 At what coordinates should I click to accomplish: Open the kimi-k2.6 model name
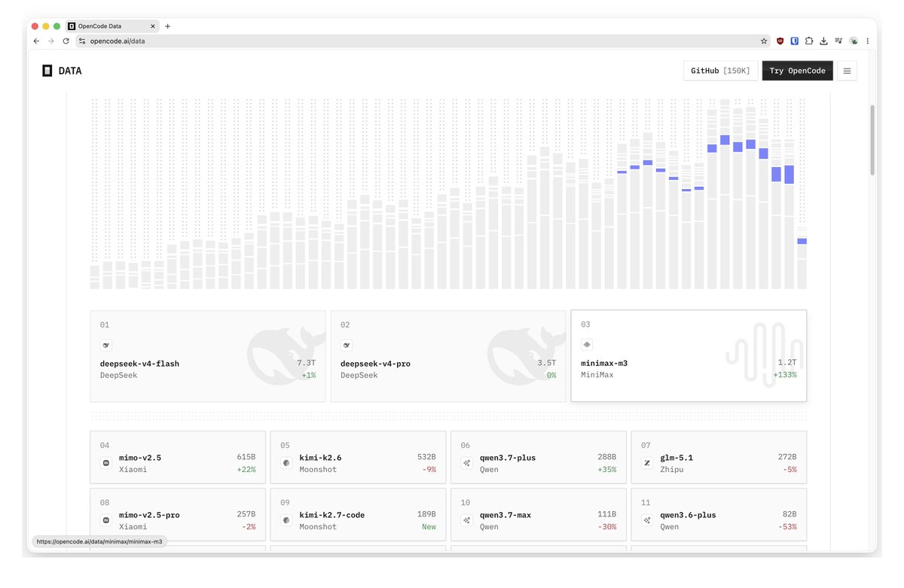tap(320, 458)
